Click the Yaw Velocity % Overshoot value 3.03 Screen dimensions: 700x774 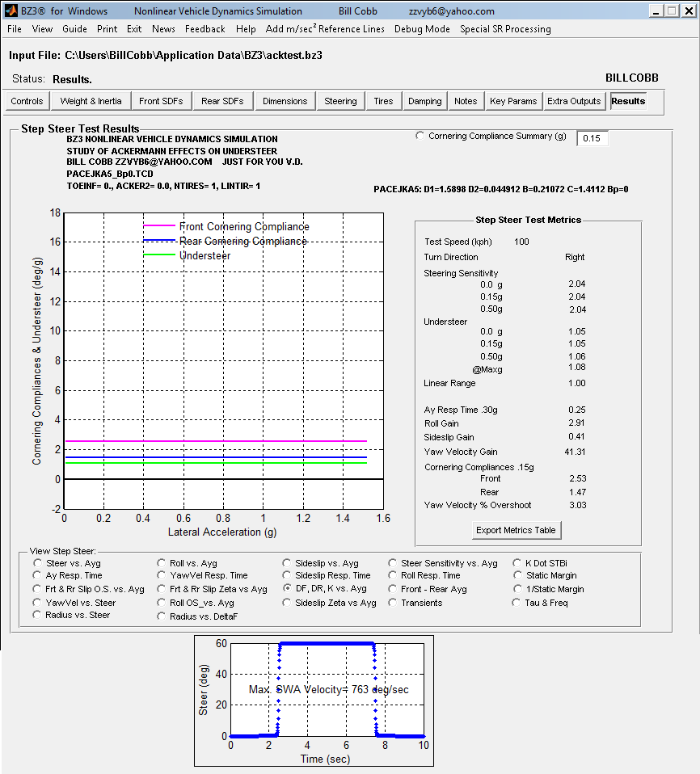click(x=577, y=505)
